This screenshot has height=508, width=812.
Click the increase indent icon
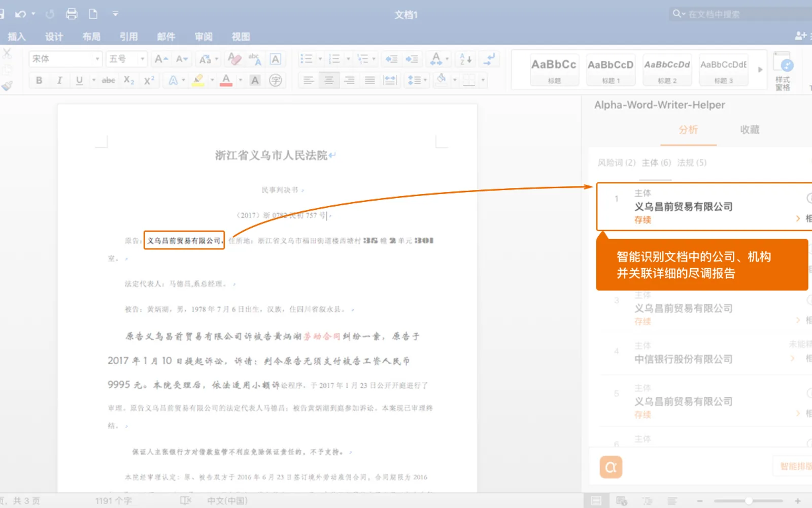(412, 59)
